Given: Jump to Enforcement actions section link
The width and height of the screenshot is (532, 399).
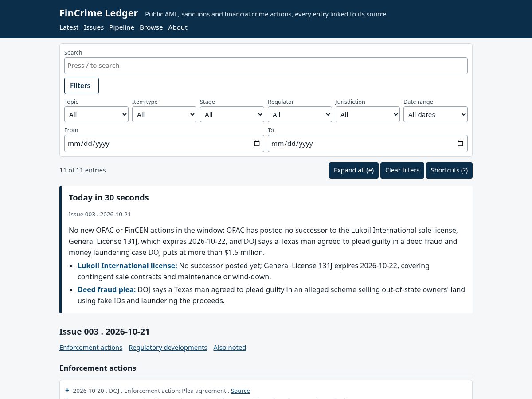Looking at the screenshot, I should [x=91, y=348].
